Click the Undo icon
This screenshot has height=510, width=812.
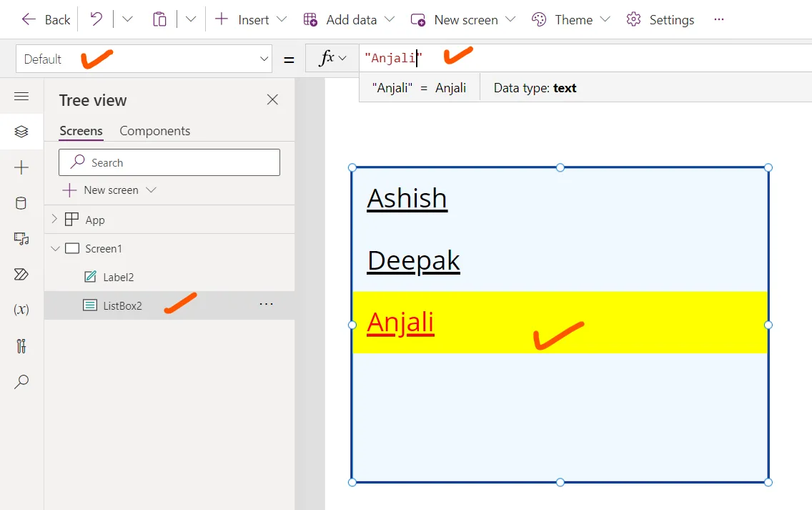pyautogui.click(x=96, y=19)
